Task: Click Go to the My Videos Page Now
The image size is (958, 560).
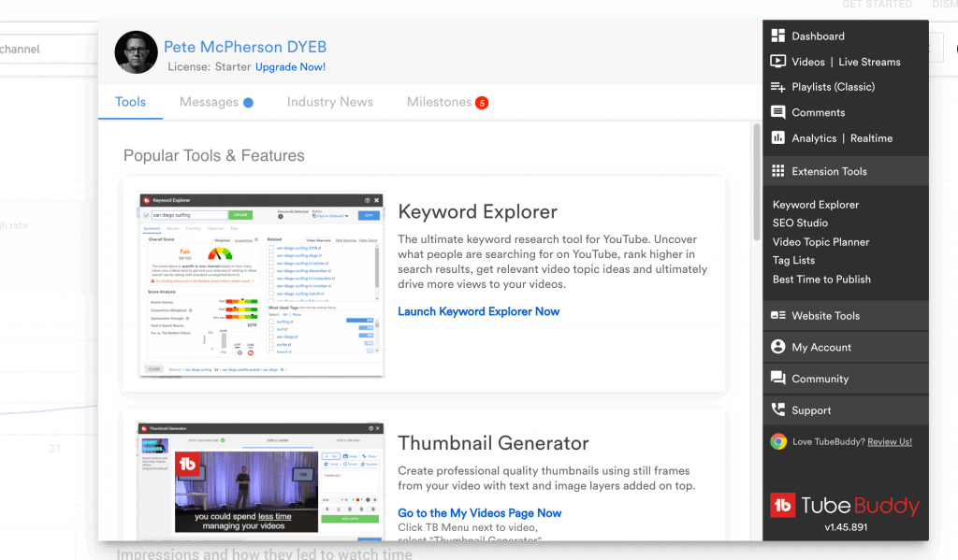Action: pyautogui.click(x=480, y=513)
